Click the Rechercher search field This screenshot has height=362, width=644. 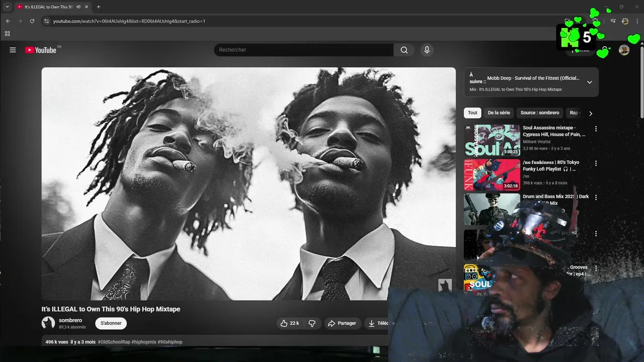(304, 50)
